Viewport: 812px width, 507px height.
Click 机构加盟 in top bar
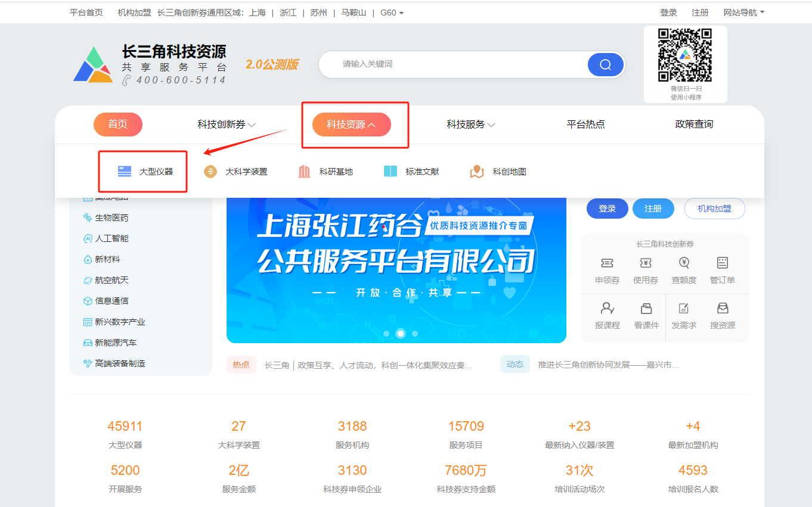134,13
